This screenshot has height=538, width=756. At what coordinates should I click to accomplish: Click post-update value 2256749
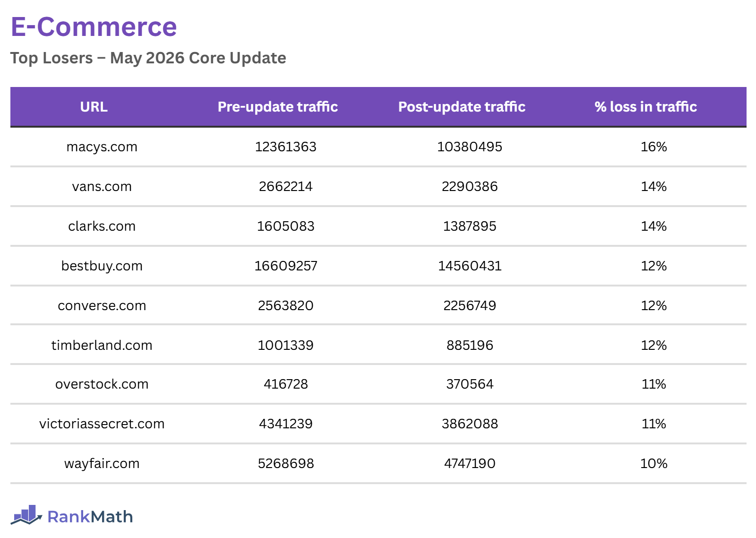click(x=470, y=306)
